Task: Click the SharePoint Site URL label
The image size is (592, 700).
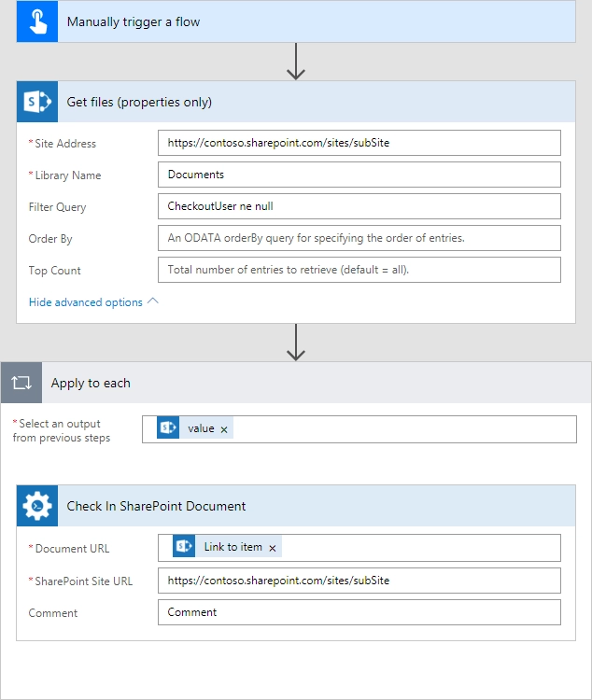Action: 83,581
